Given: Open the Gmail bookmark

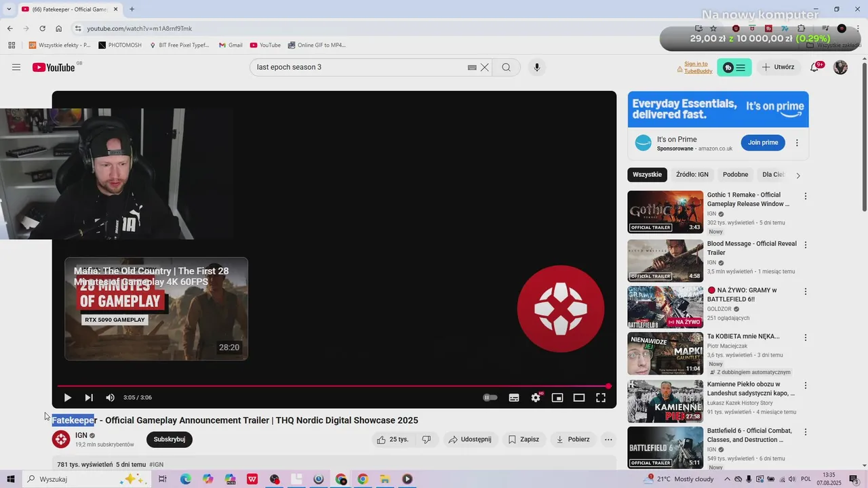Looking at the screenshot, I should point(231,45).
